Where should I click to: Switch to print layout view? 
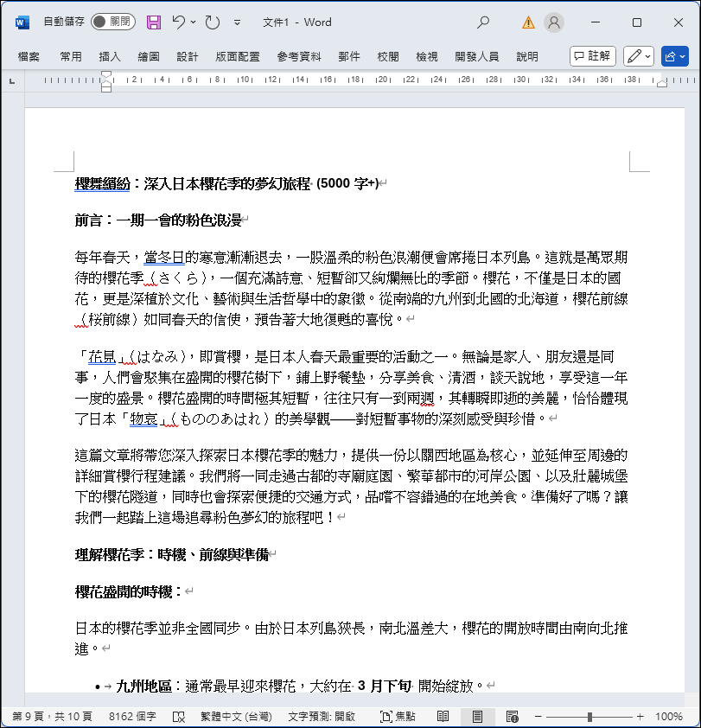point(477,717)
